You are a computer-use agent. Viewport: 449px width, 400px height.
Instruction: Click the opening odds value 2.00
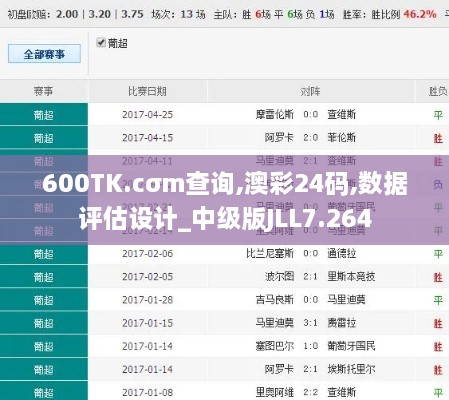coord(67,14)
